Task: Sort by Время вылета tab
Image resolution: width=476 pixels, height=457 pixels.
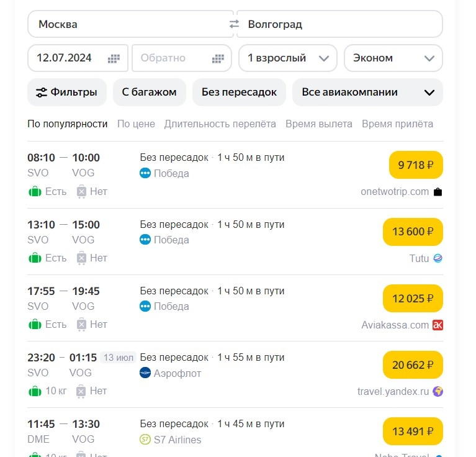Action: 318,124
